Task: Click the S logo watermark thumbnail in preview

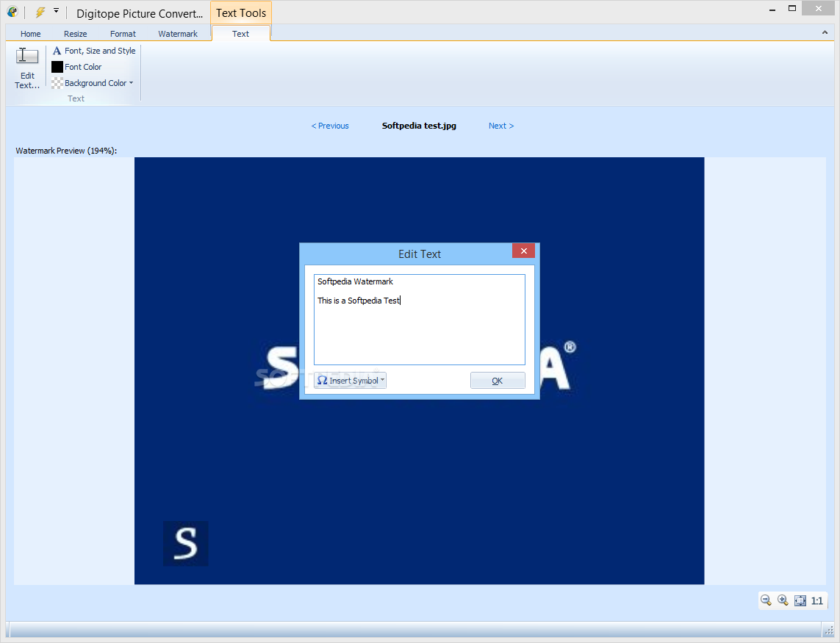Action: (x=186, y=543)
